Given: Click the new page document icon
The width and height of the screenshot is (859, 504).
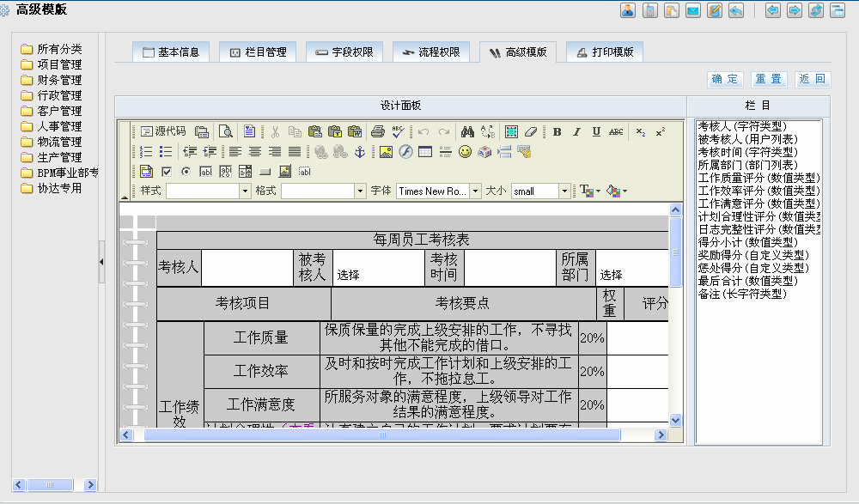Looking at the screenshot, I should (202, 131).
